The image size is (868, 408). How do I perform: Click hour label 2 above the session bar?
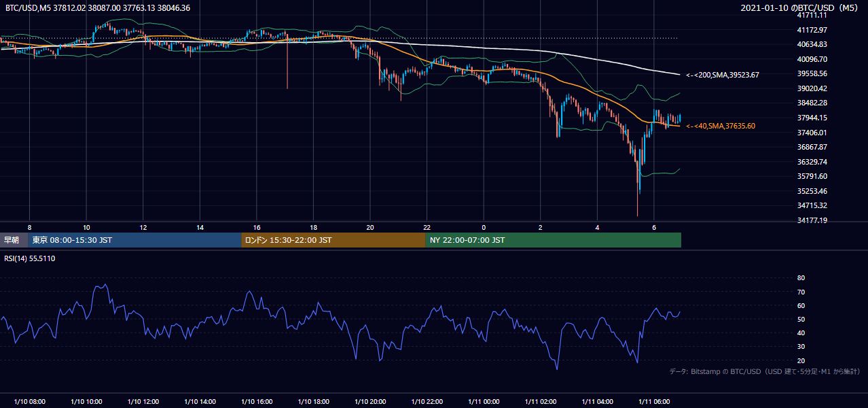pyautogui.click(x=540, y=227)
